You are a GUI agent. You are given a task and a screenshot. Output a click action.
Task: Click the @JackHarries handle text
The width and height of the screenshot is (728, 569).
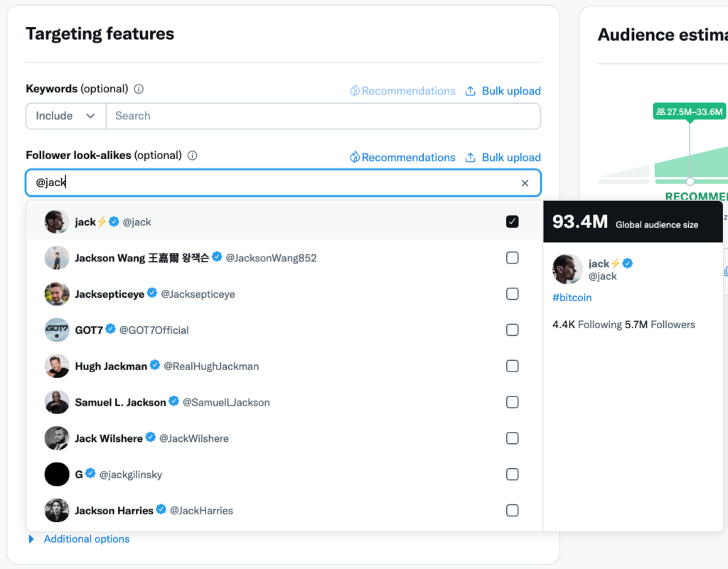coord(201,511)
